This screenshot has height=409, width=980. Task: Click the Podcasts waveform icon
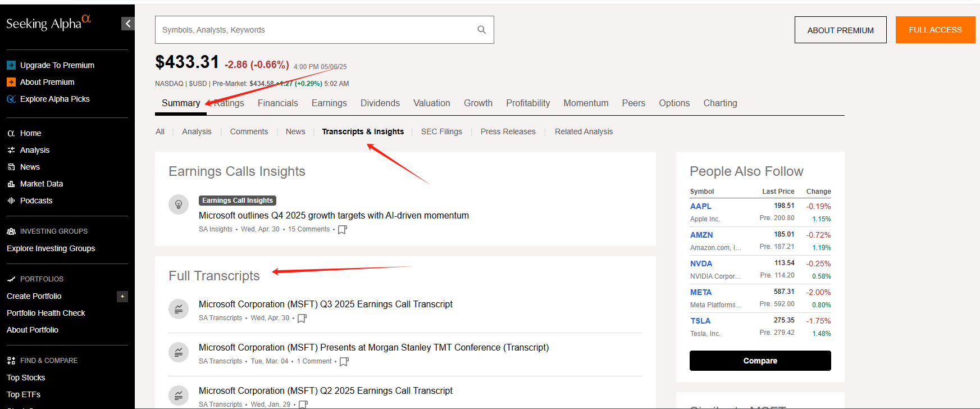tap(11, 201)
